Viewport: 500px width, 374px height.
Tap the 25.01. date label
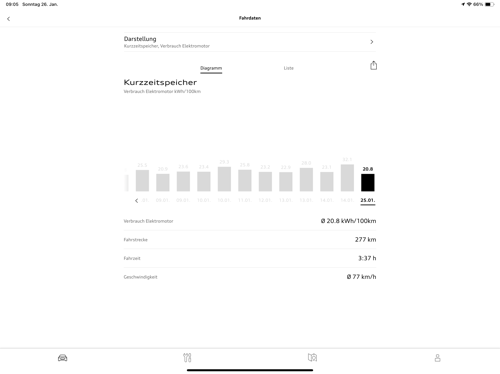click(368, 200)
